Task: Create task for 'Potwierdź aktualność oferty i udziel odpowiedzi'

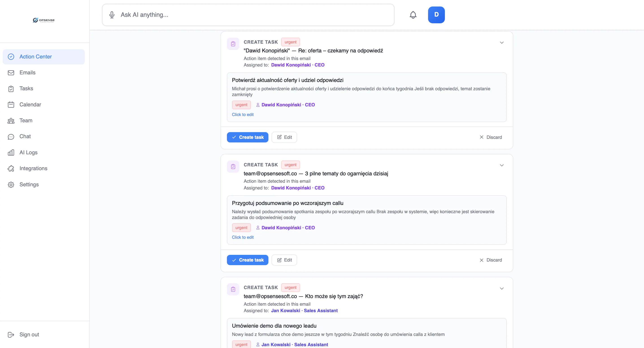Action: 248,137
